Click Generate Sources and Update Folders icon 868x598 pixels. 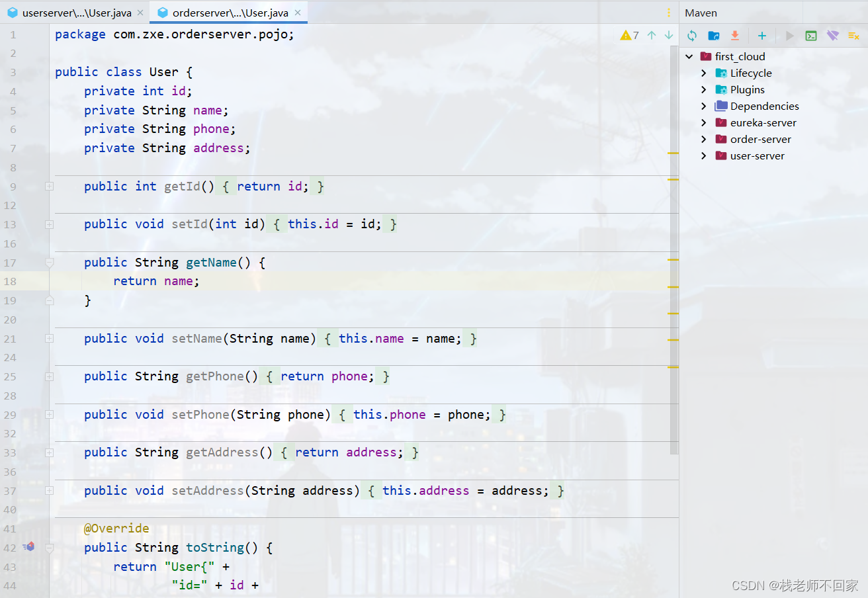[x=714, y=36]
